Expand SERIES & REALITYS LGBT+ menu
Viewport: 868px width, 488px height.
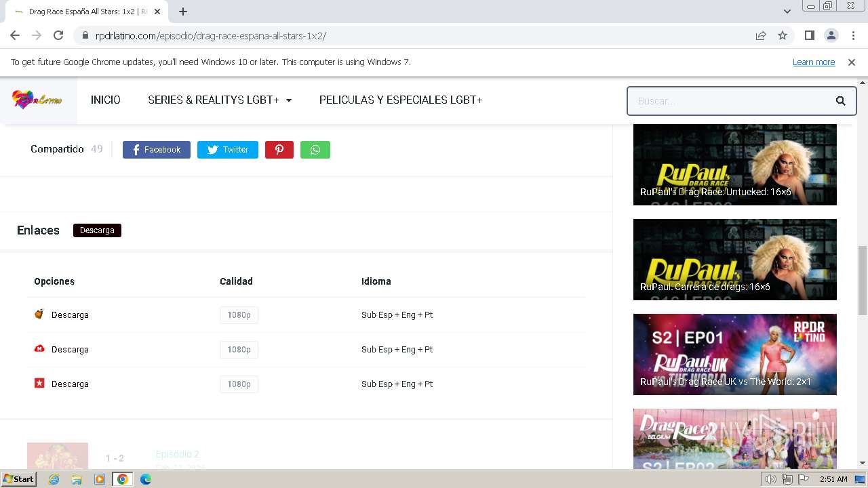point(220,100)
